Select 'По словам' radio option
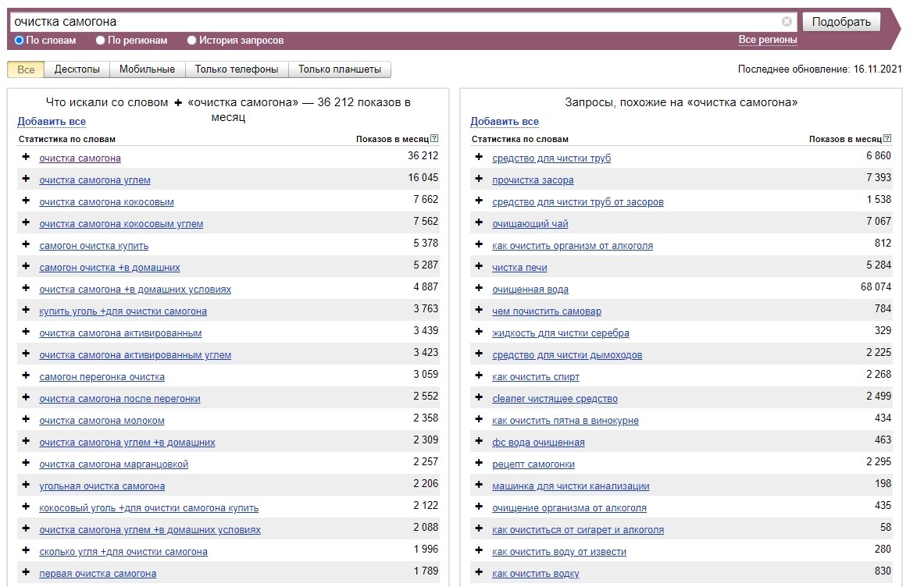Viewport: 924px width, 587px height. [x=20, y=40]
